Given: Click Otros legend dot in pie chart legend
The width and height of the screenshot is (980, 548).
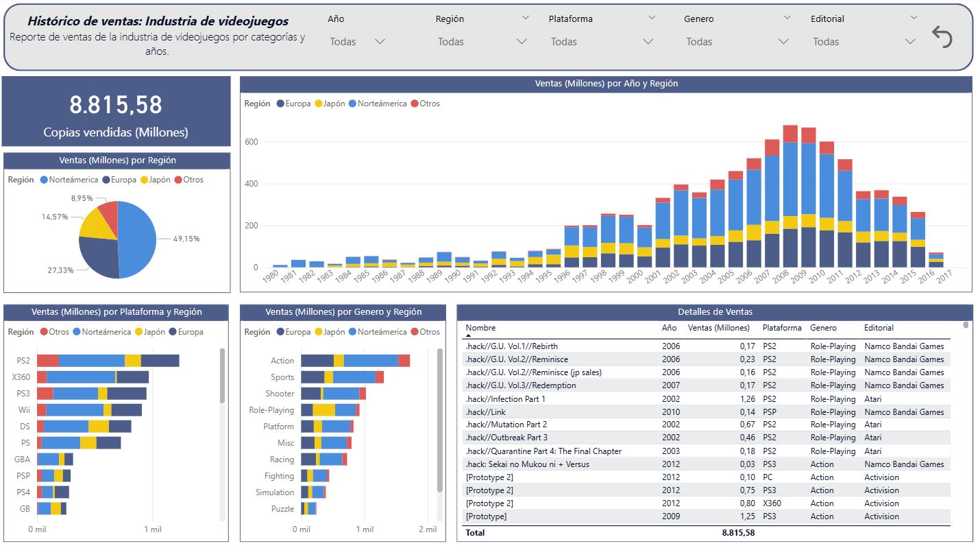Looking at the screenshot, I should 178,180.
